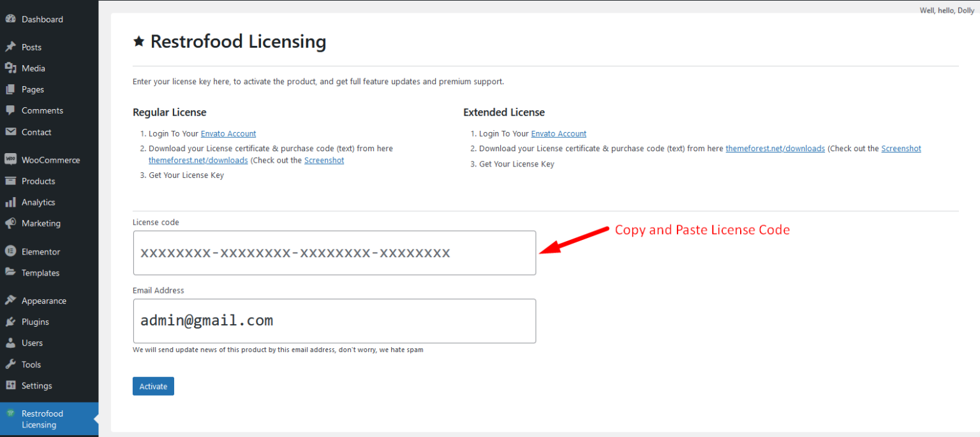Click inside the License code field
This screenshot has width=980, height=437.
point(334,253)
